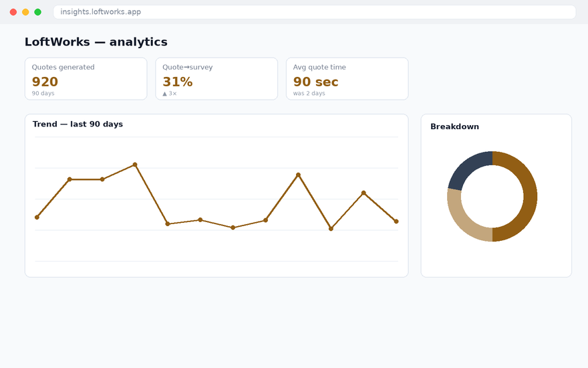Open the Quote→survey 31% card

click(x=216, y=79)
